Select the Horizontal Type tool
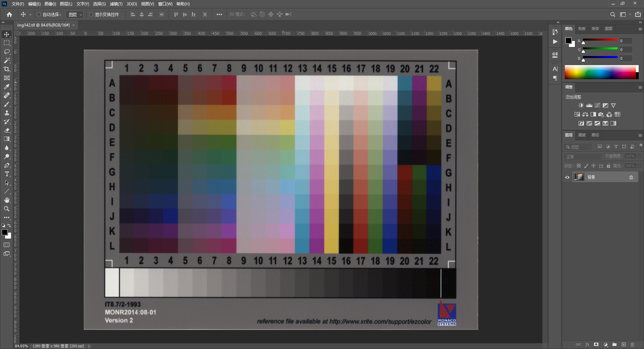Screen dimensions: 644x349 click(7, 174)
